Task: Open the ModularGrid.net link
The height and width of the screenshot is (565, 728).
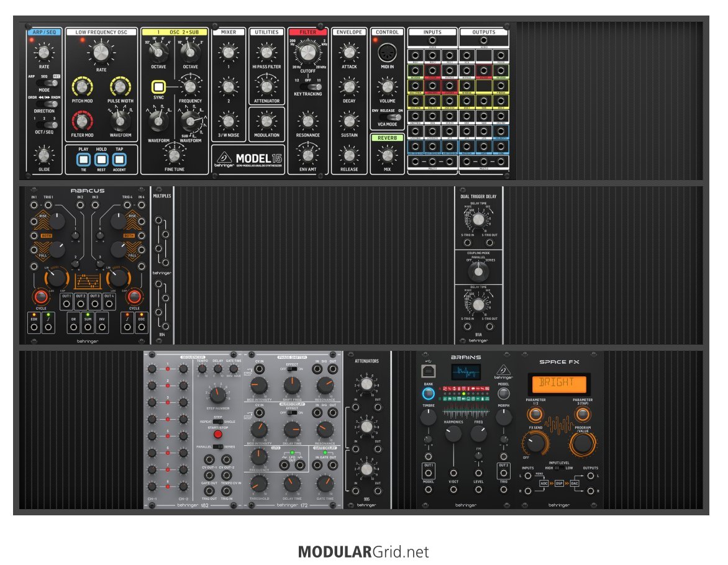Action: (x=363, y=552)
